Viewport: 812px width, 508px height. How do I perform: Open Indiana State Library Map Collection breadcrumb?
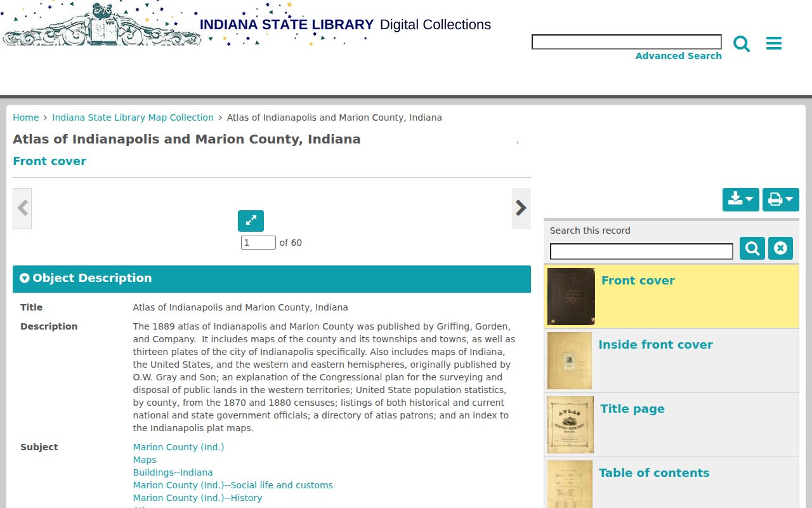(133, 117)
